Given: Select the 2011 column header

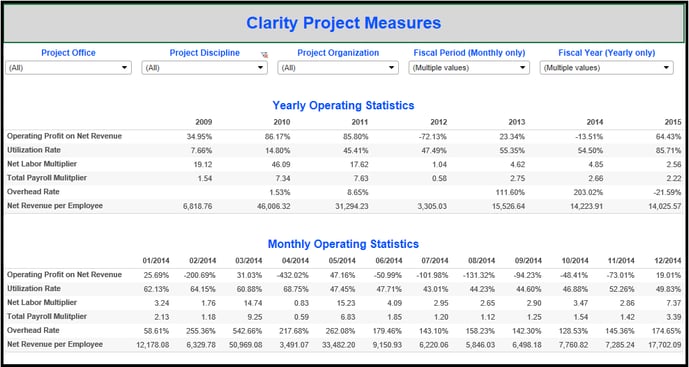Looking at the screenshot, I should pyautogui.click(x=360, y=122).
